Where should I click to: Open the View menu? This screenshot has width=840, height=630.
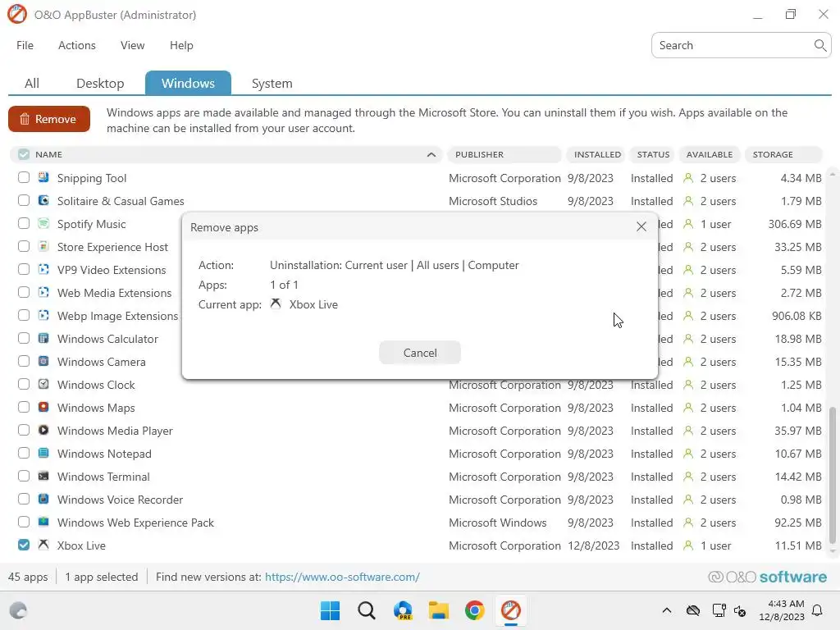click(132, 46)
